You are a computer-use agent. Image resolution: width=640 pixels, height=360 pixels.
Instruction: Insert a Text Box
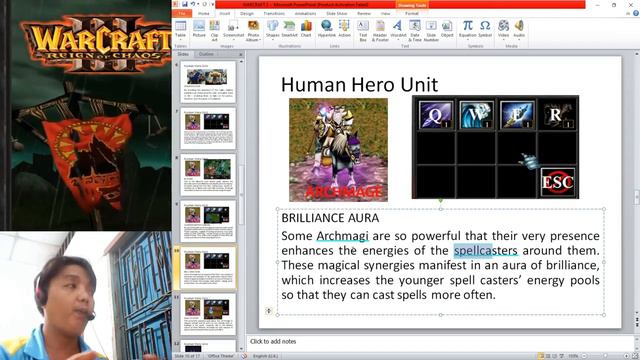point(363,30)
